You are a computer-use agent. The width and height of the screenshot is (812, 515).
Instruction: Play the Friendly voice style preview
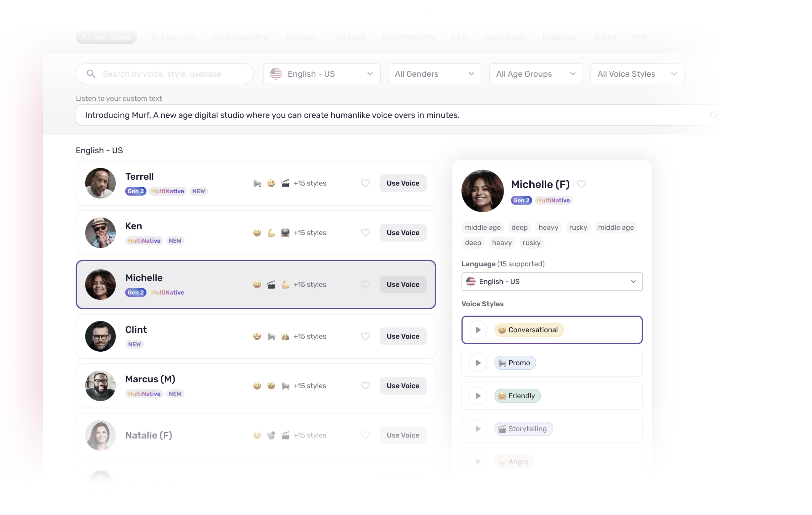478,396
